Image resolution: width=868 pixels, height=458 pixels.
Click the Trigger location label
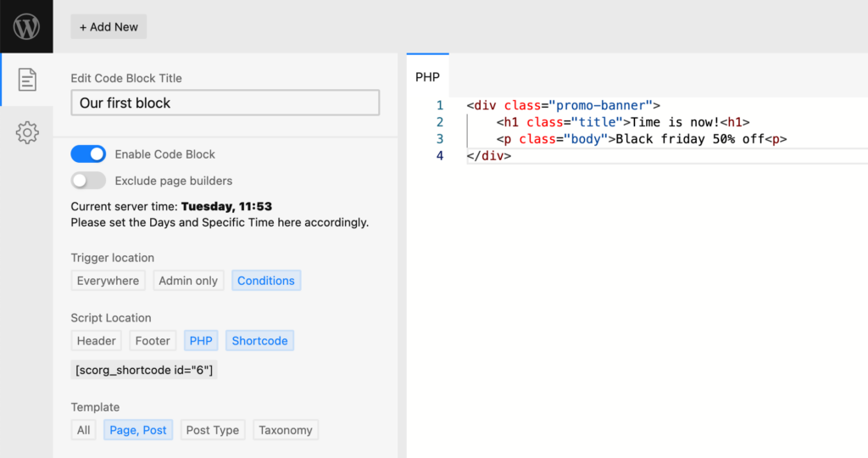point(113,258)
